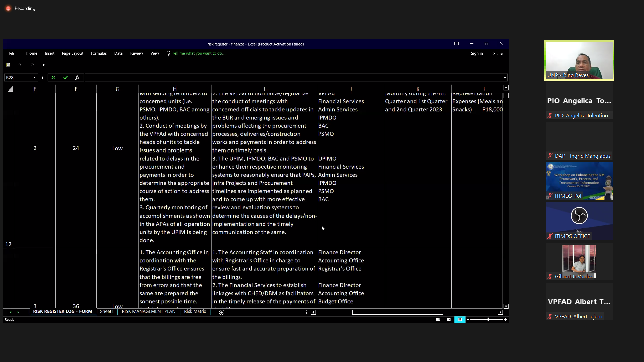Screen dimensions: 644x362
Task: Switch to RISK REGISTER LOG - FORM sheet
Action: [x=63, y=312]
